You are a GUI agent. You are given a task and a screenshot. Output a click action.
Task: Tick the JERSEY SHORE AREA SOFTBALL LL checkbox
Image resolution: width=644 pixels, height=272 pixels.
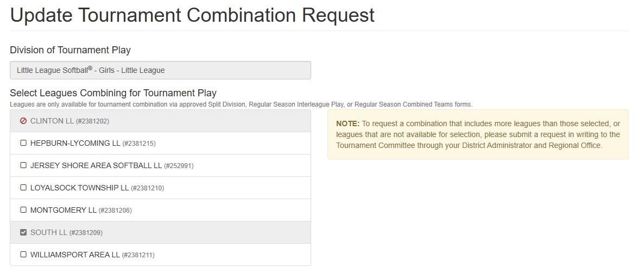[x=23, y=165]
